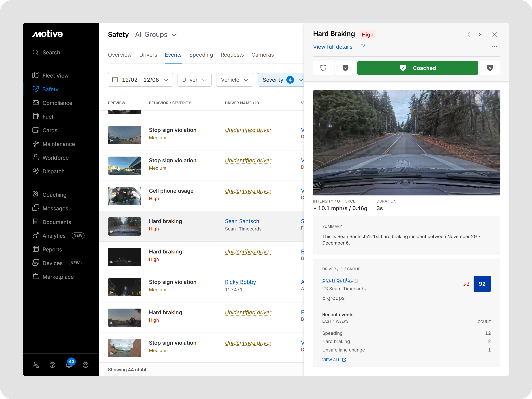The width and height of the screenshot is (532, 399).
Task: Click the Motive logo
Action: coord(47,34)
